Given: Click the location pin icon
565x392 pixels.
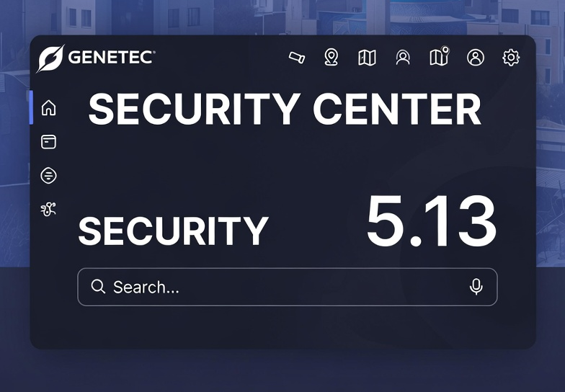Looking at the screenshot, I should pyautogui.click(x=331, y=58).
